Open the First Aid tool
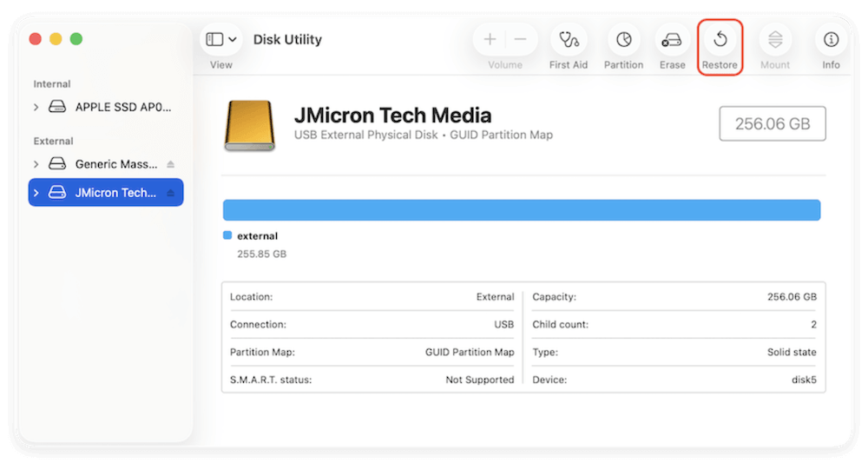 [569, 40]
